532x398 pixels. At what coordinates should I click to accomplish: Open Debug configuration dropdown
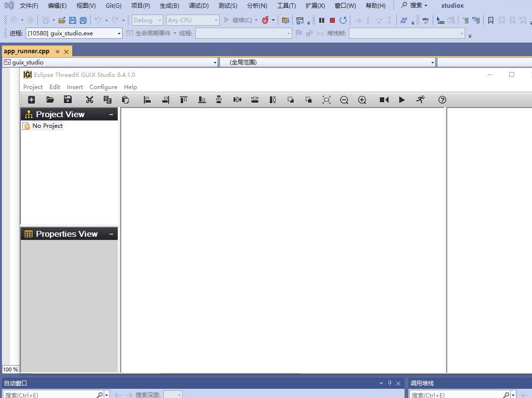(148, 20)
